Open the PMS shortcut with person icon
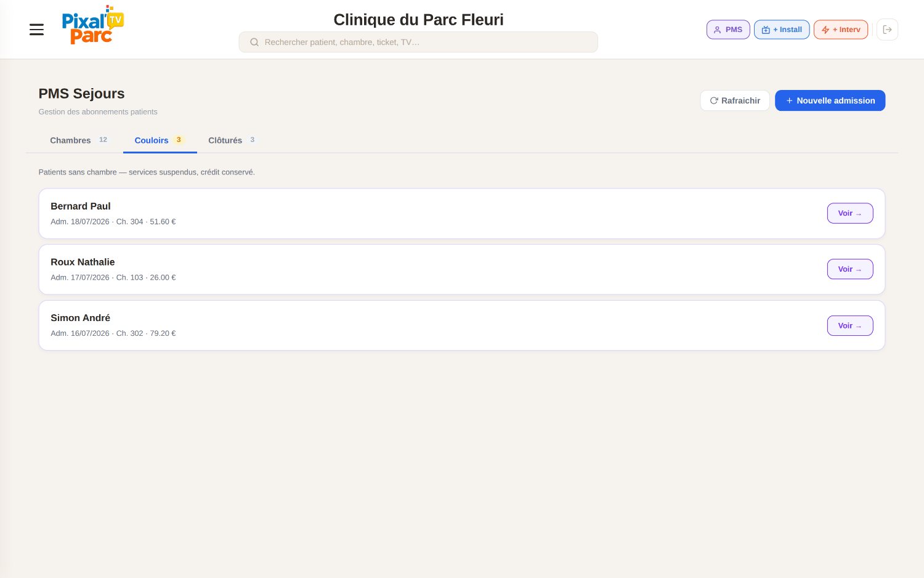Screen dimensions: 924x578 (727, 30)
